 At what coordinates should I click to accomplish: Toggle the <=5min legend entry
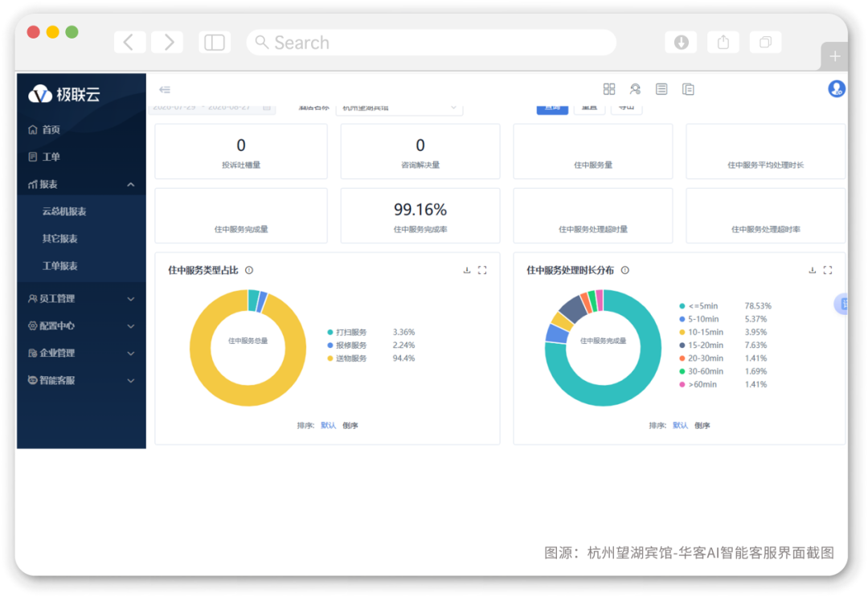(x=698, y=306)
